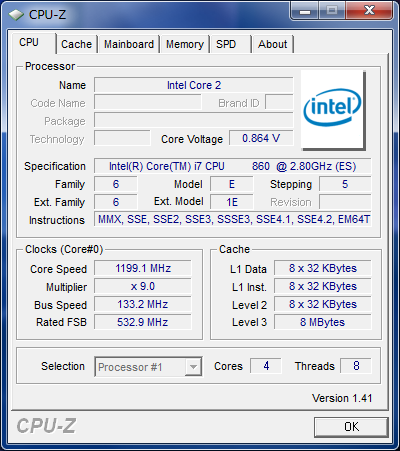This screenshot has height=451, width=400.
Task: Click the CPU-Z title bar app icon
Action: pos(16,15)
